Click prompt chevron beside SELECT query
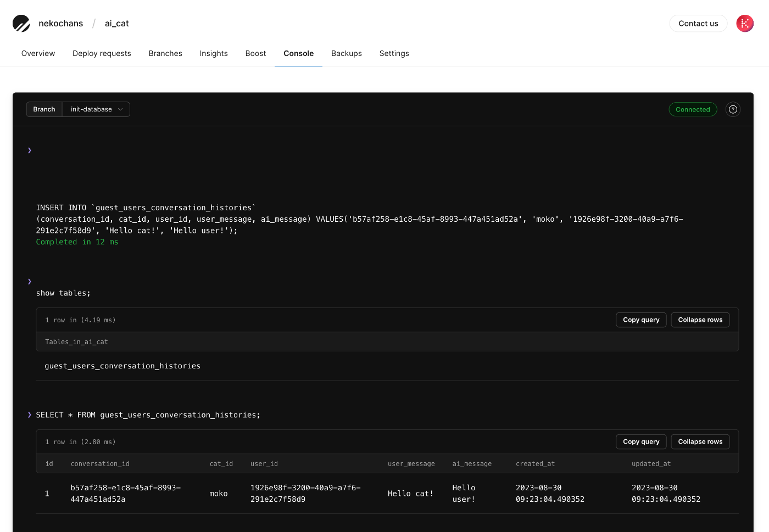The image size is (769, 532). pyautogui.click(x=30, y=415)
